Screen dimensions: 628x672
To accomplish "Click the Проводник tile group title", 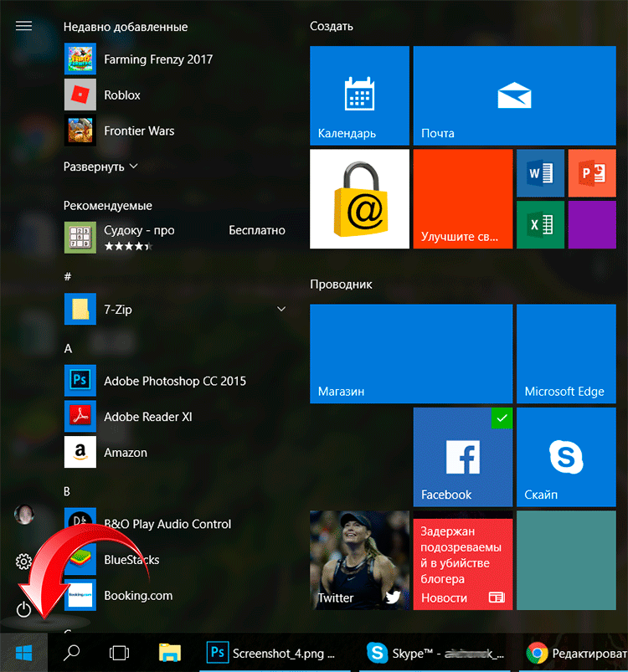I will click(341, 285).
